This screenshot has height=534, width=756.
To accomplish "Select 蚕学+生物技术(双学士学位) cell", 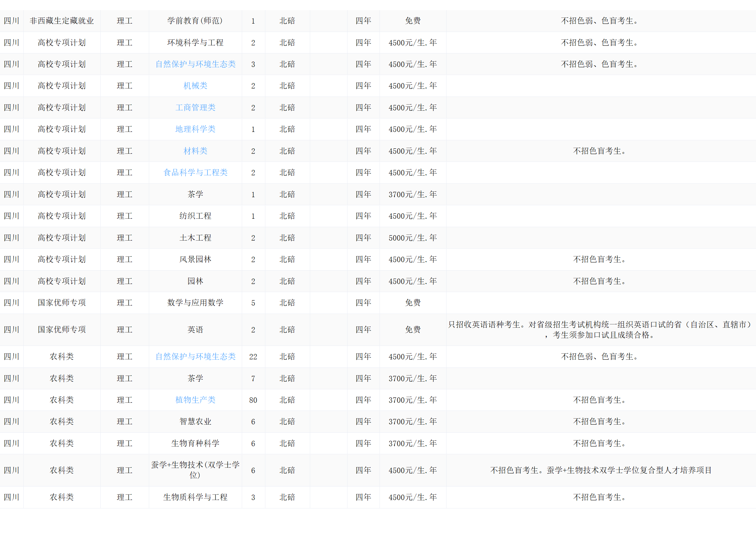I will (x=195, y=470).
